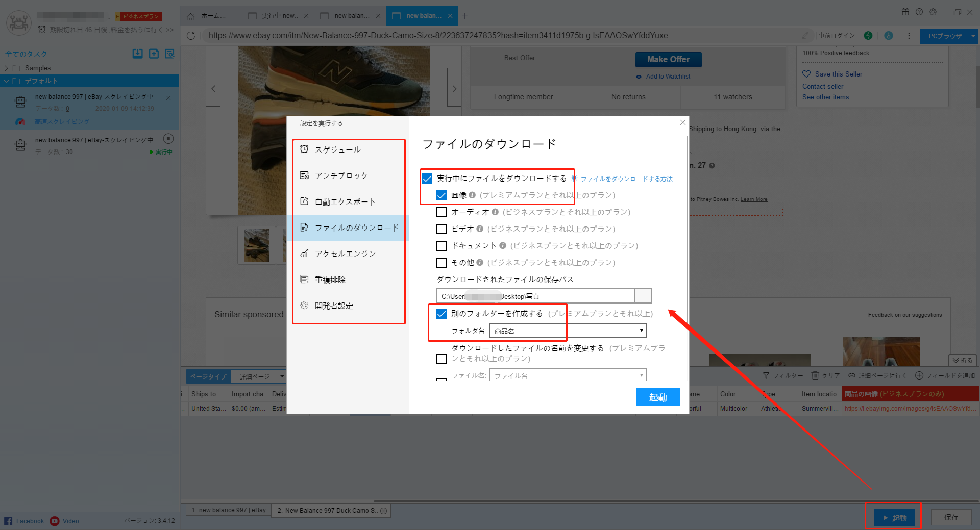Click the schedule (スケジュール) clock icon
The image size is (980, 530).
coord(304,149)
